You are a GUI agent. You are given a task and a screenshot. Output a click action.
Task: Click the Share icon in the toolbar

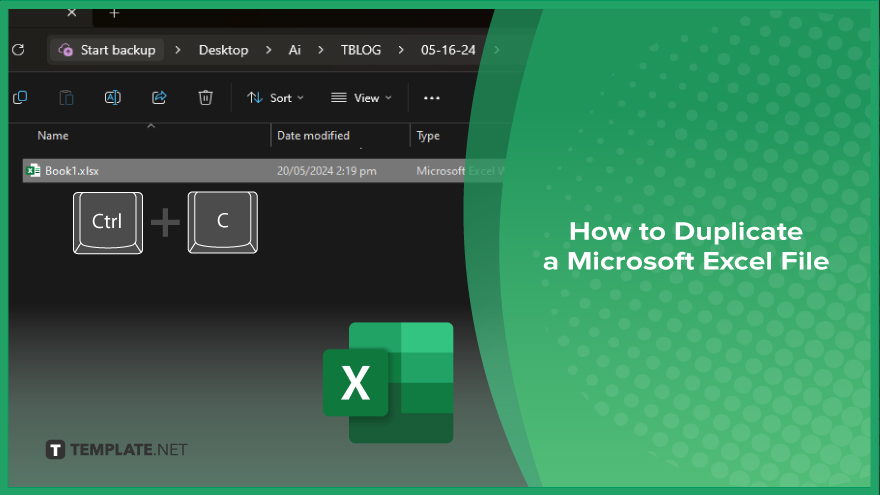pos(159,98)
